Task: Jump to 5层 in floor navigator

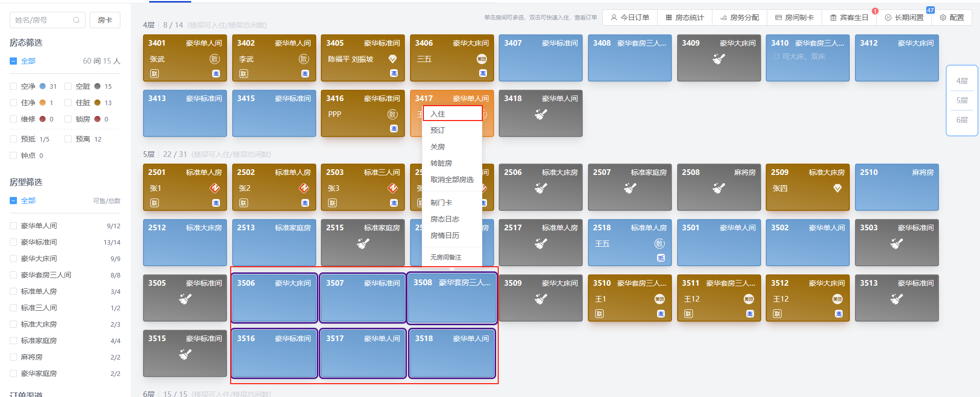Action: pos(962,101)
